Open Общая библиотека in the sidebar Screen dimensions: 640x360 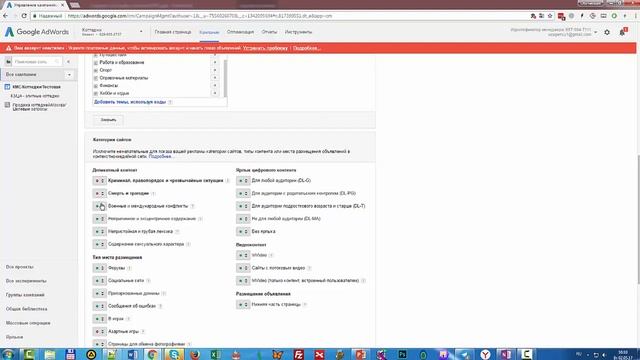click(x=27, y=309)
